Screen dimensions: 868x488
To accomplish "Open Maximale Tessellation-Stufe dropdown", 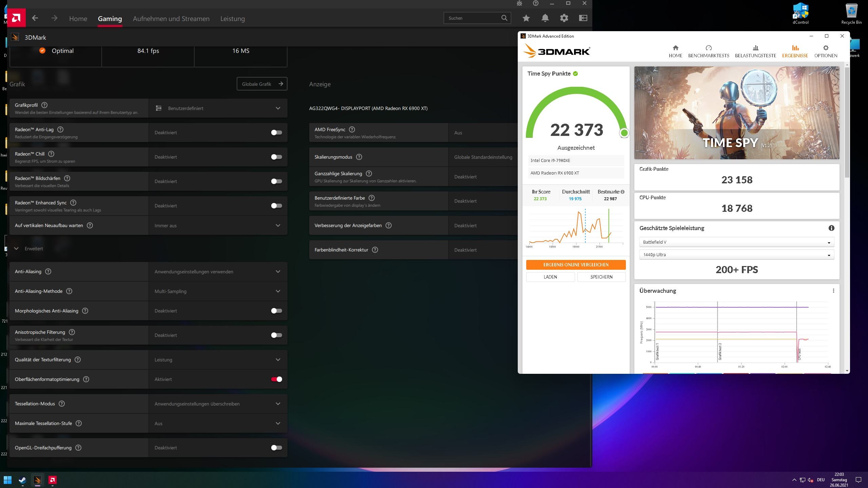I will click(218, 423).
